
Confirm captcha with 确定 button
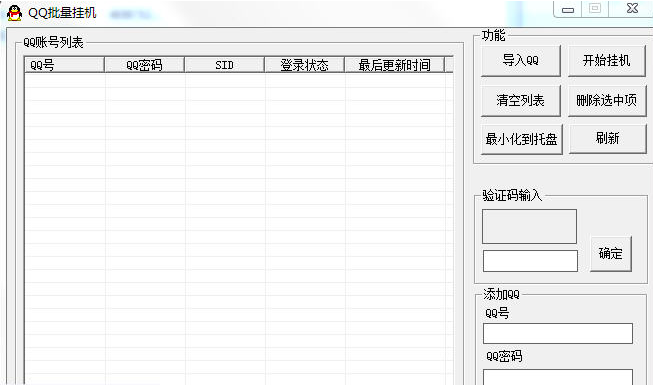click(x=611, y=254)
